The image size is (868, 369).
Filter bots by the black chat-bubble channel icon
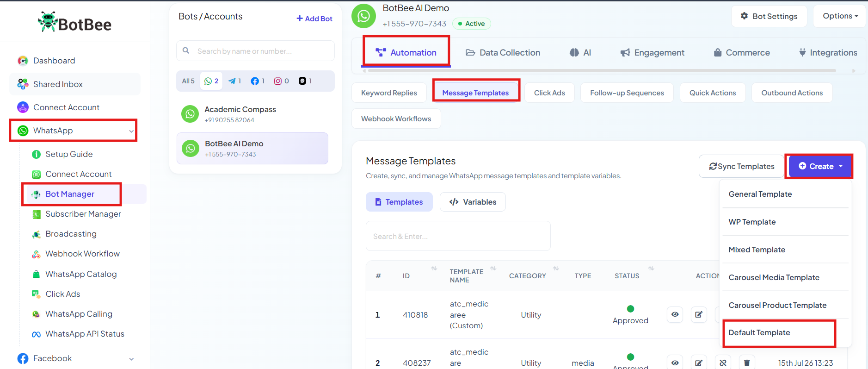pos(305,81)
